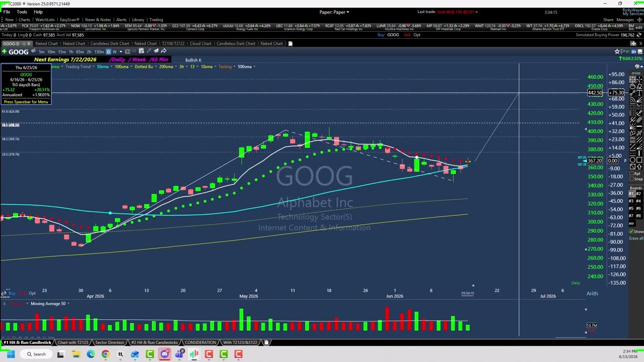Open the Messages link at top right
644x362 pixels.
coord(625,20)
